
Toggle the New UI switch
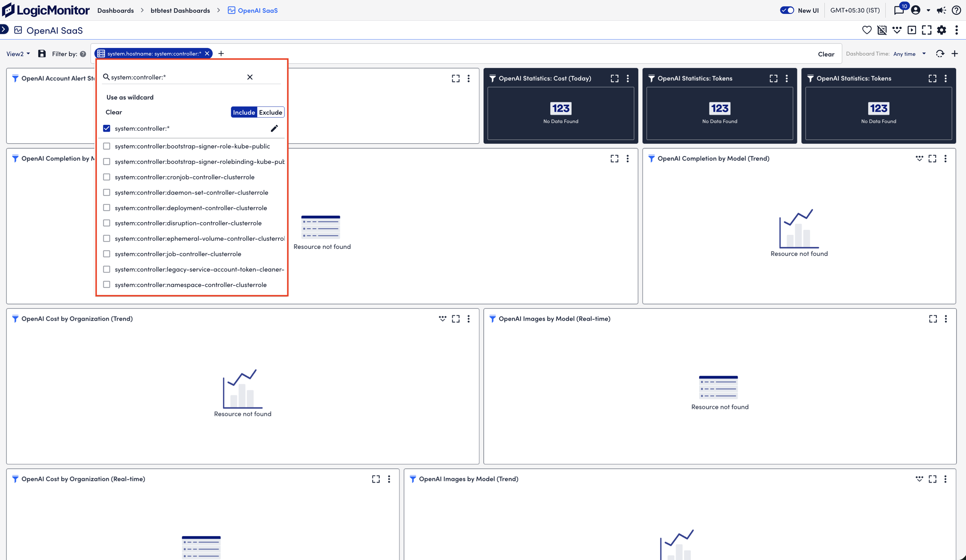pos(787,10)
